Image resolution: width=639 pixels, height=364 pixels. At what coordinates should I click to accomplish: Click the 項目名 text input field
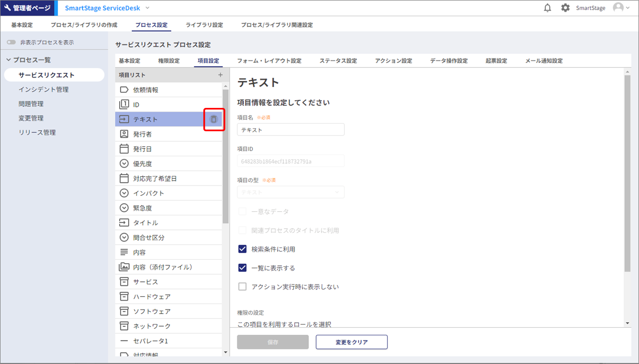(291, 130)
